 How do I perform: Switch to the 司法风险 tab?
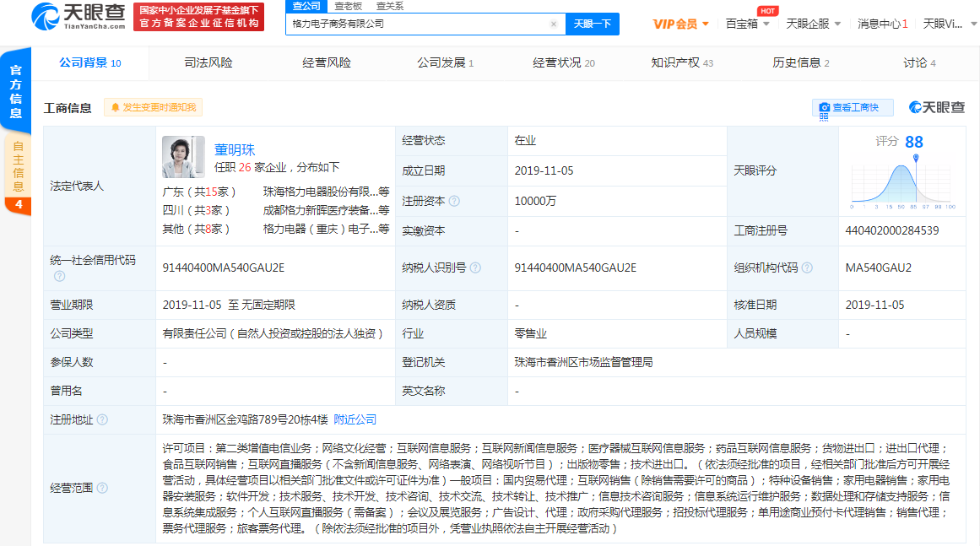click(208, 63)
